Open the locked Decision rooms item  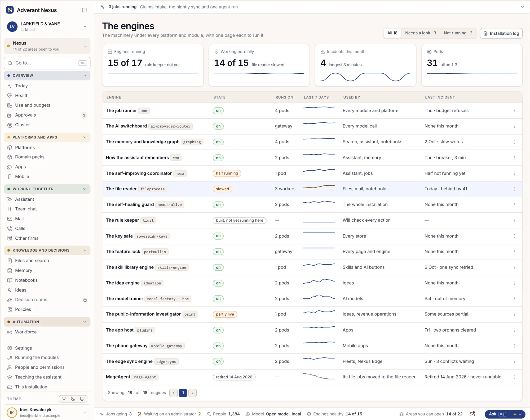click(47, 300)
